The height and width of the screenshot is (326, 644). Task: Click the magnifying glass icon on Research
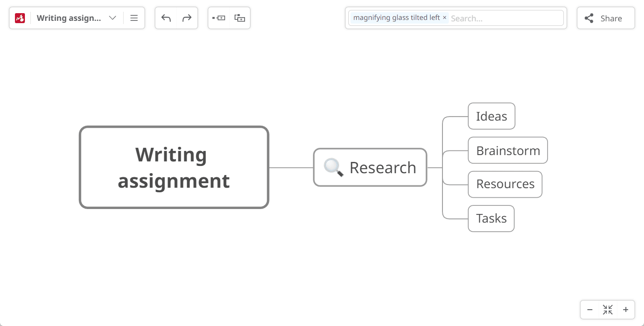click(334, 167)
